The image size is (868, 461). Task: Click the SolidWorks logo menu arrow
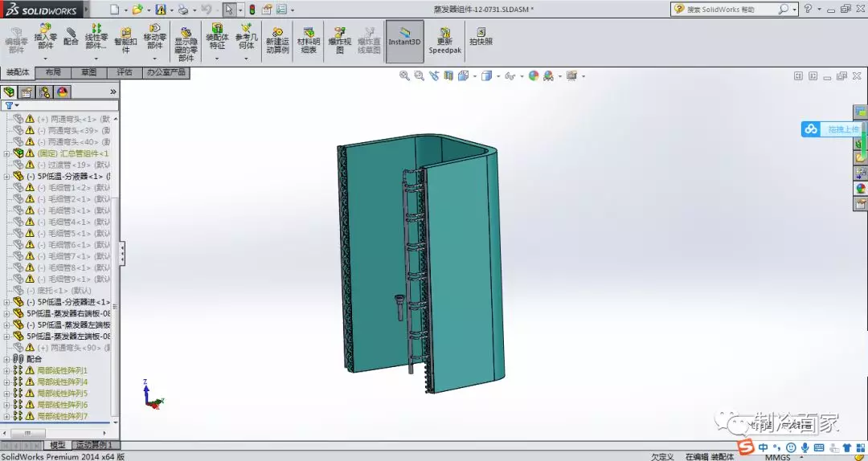86,10
